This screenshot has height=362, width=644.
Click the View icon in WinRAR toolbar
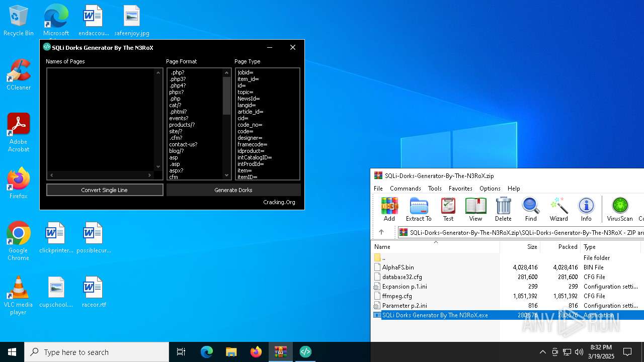click(475, 209)
